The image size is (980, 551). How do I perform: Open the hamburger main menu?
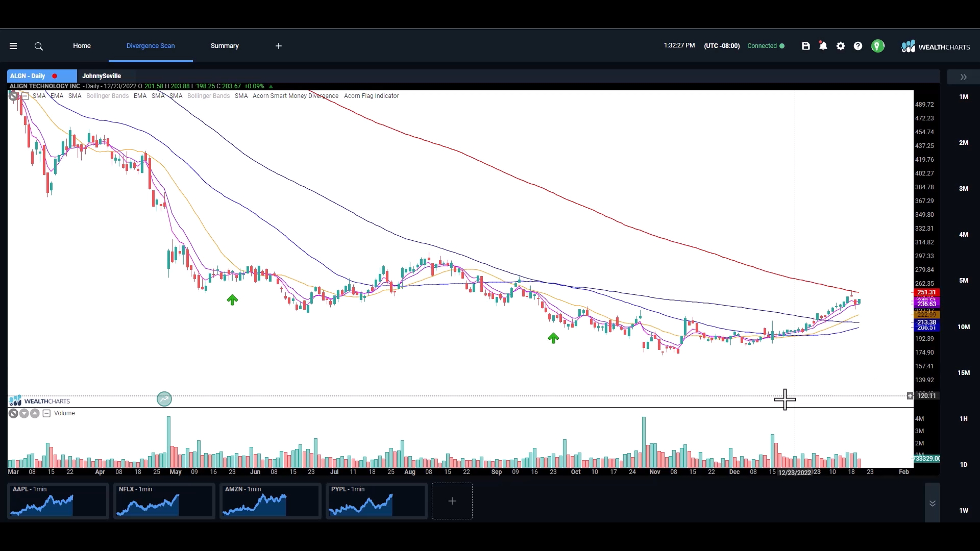tap(13, 46)
